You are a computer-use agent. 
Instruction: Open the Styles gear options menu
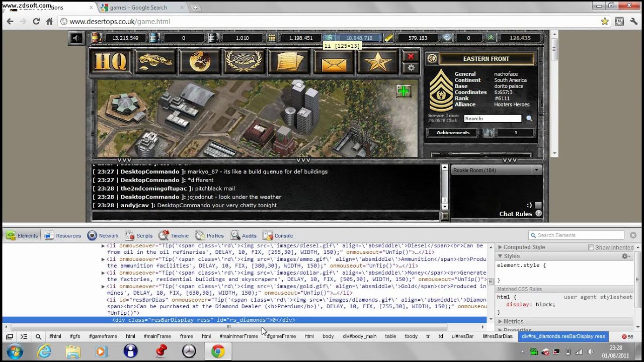tap(625, 256)
